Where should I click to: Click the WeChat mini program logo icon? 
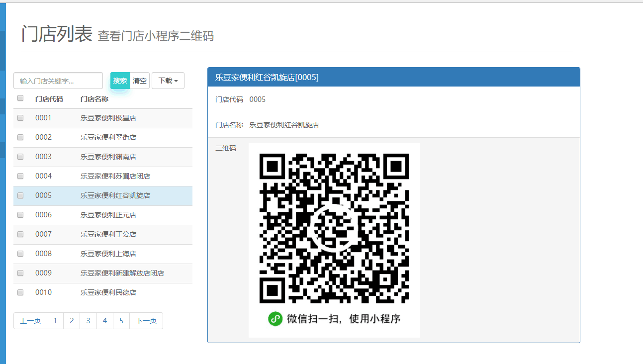click(275, 319)
